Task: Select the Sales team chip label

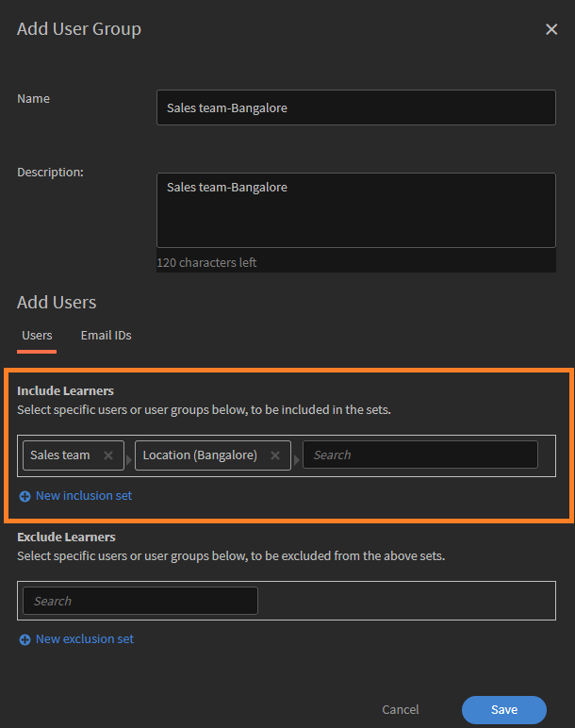Action: [60, 455]
